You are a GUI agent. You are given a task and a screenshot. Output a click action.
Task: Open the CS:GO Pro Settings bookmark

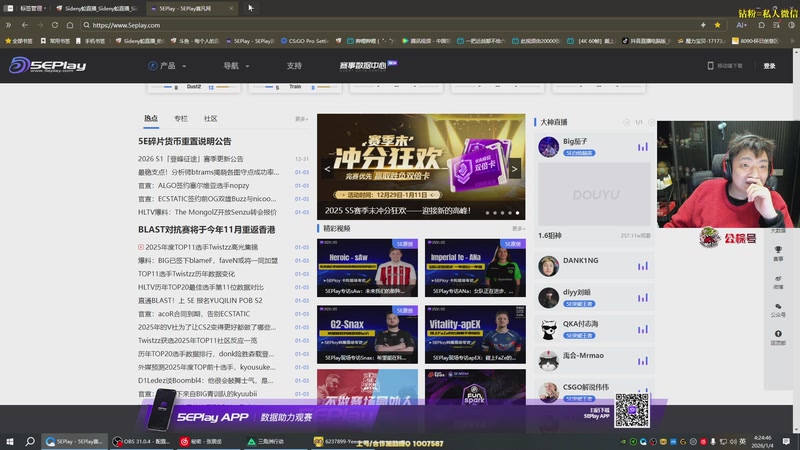click(305, 41)
